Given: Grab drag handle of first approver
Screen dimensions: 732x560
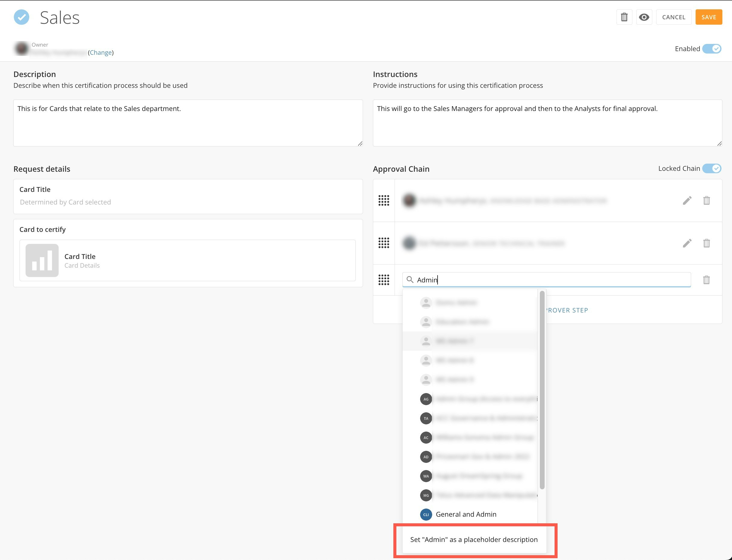Looking at the screenshot, I should tap(384, 200).
